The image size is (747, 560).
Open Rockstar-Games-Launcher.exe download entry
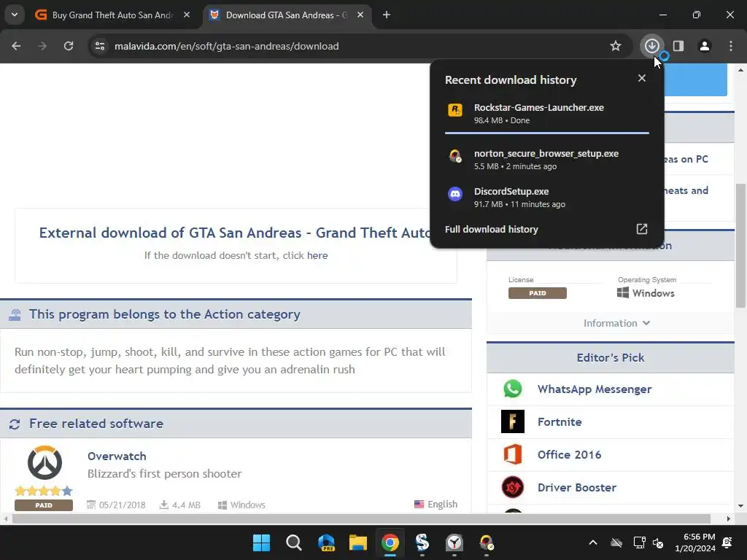(547, 113)
